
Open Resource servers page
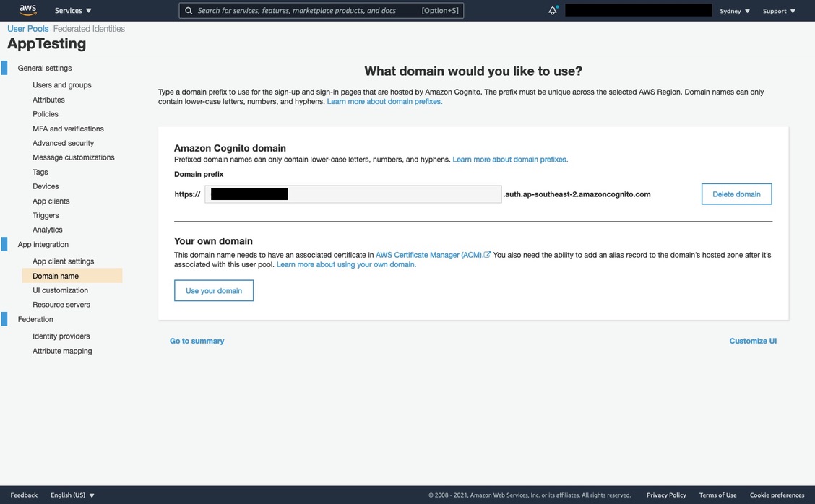(61, 305)
